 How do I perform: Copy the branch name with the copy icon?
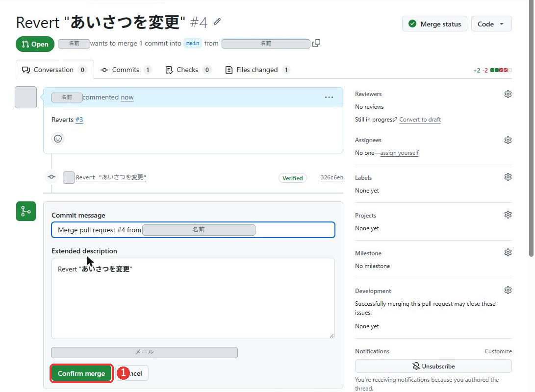pyautogui.click(x=316, y=43)
